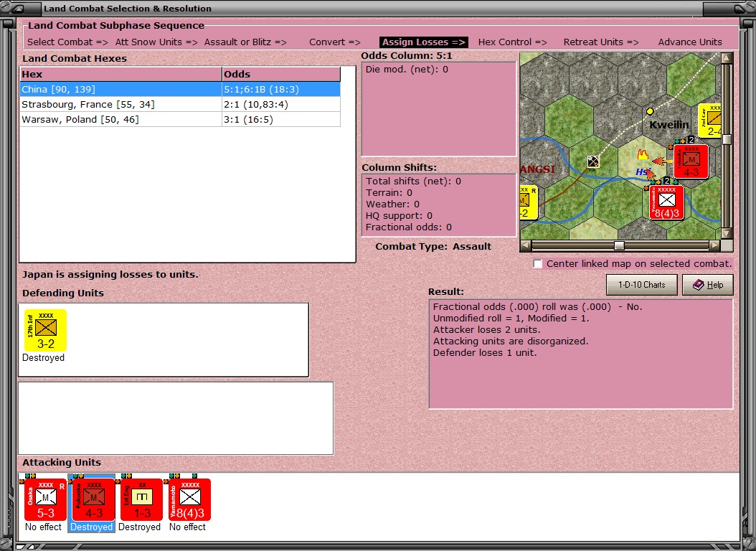Viewport: 756px width, 551px height.
Task: Open the 1-D-10 Charts
Action: [x=641, y=285]
